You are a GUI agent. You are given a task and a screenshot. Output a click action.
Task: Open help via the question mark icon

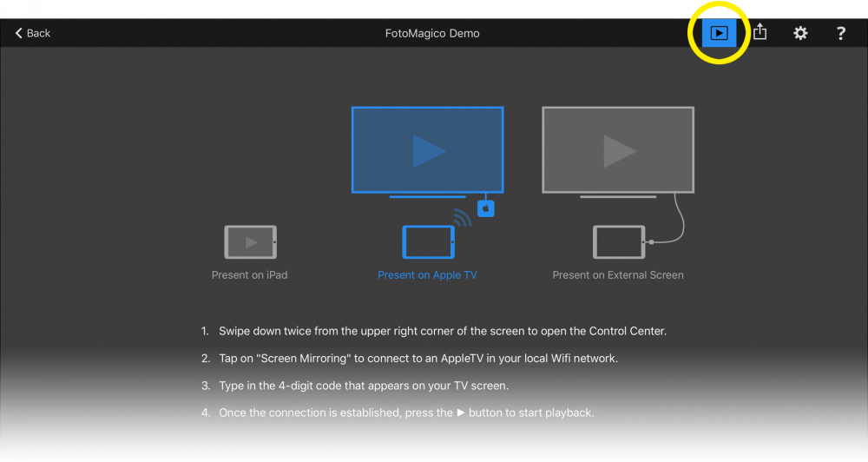[841, 33]
